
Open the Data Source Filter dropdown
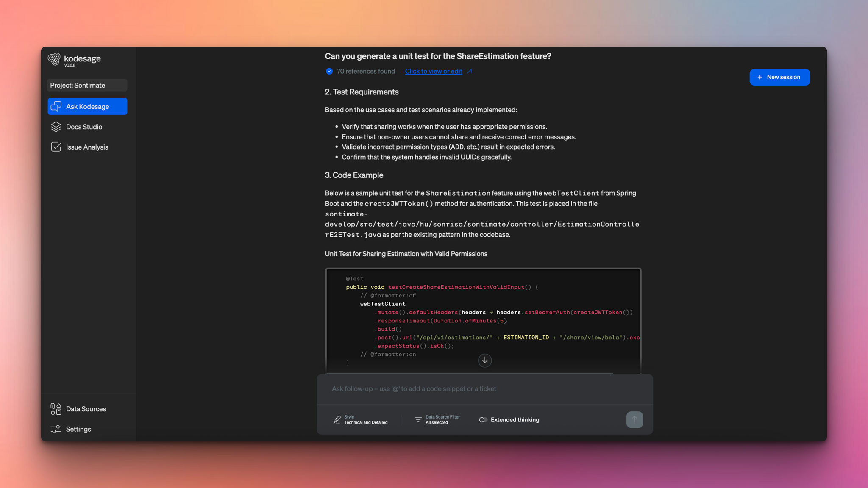click(437, 420)
